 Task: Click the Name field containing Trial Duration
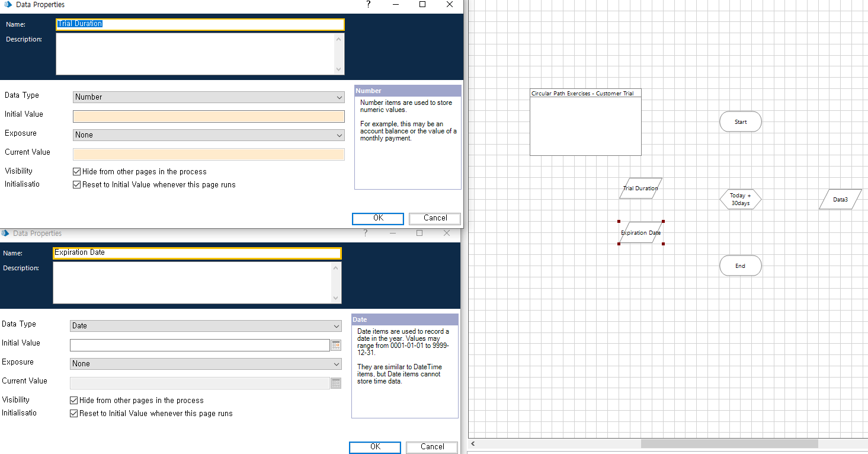coord(200,24)
